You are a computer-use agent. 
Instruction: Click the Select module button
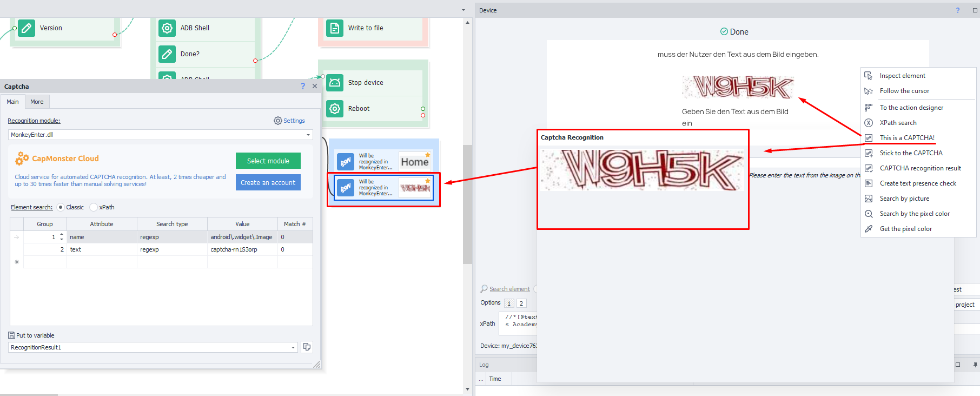click(x=268, y=161)
